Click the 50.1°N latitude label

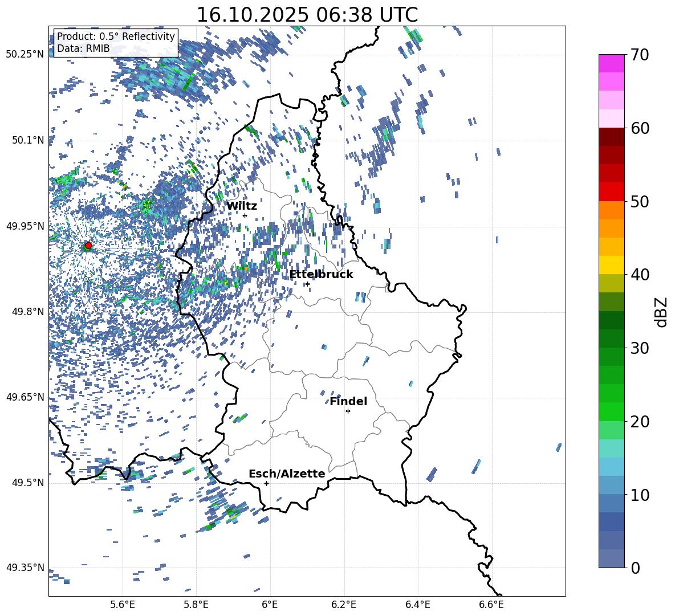pos(29,140)
